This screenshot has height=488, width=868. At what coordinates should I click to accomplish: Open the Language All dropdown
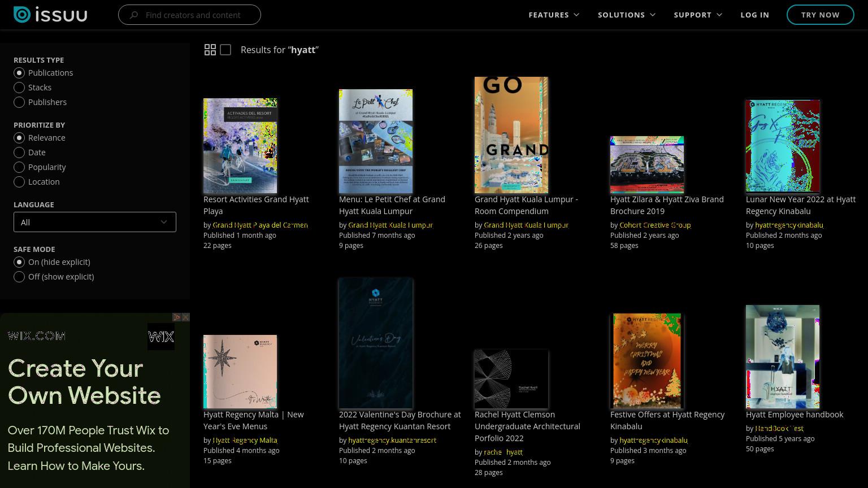[95, 222]
